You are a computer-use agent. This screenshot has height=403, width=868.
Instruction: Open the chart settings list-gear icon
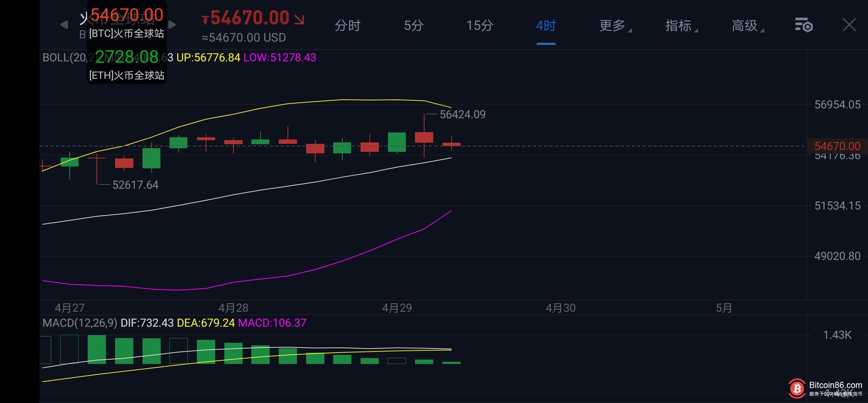point(803,25)
